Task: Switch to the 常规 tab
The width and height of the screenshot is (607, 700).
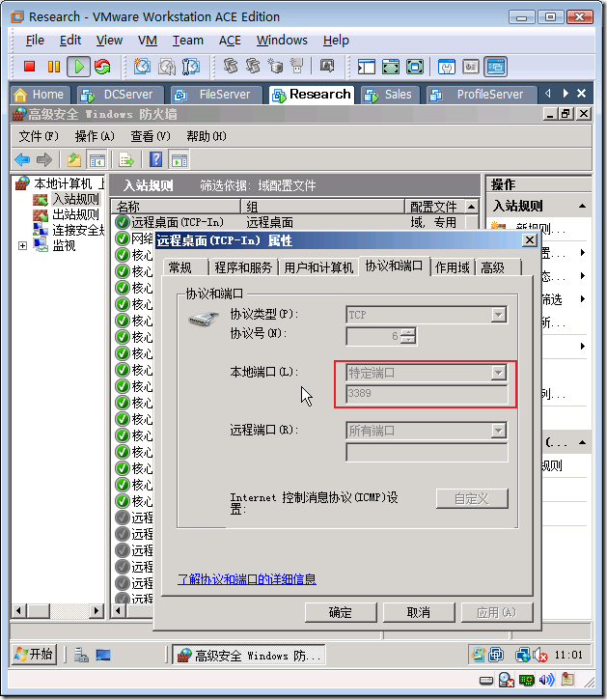Action: click(180, 267)
